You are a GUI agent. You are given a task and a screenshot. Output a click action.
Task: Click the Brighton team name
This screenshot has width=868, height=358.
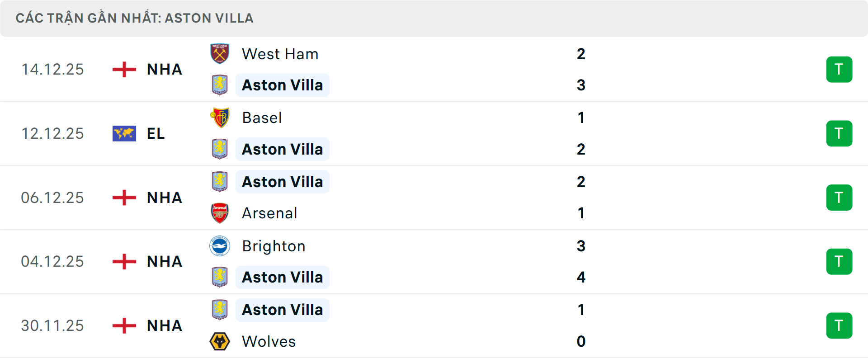[x=274, y=246]
